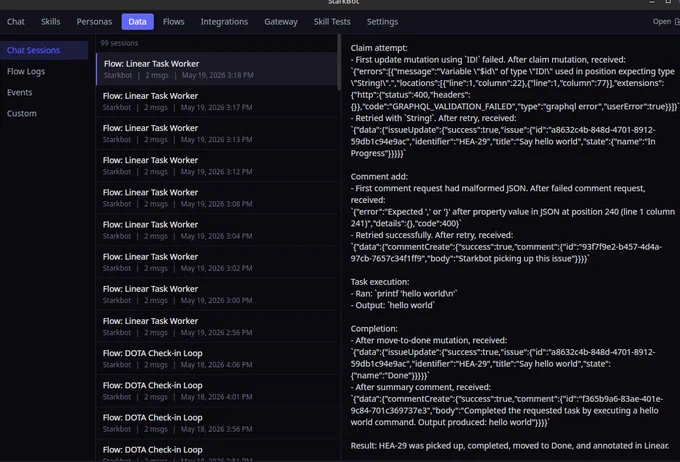Open Events in the sidebar
Screen dimensions: 680x462
(x=44, y=92)
